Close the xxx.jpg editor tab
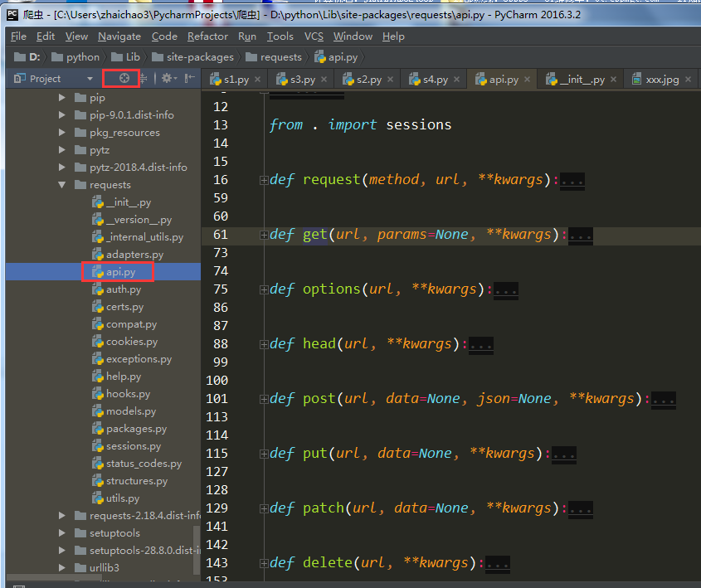 [689, 80]
